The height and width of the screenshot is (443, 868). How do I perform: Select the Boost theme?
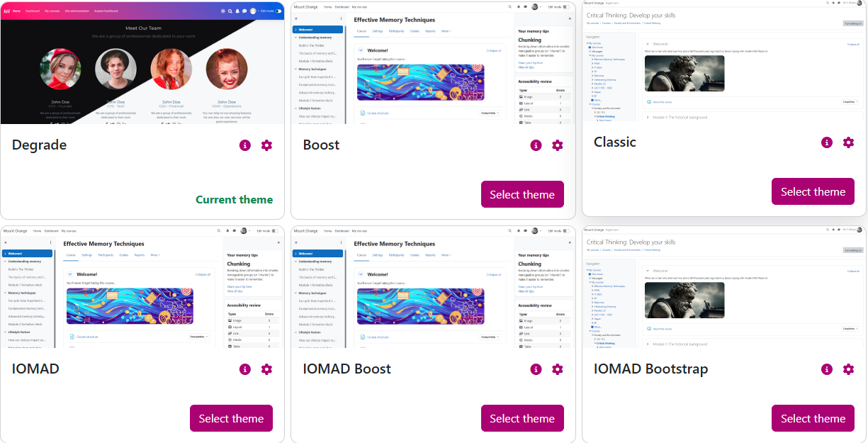click(x=522, y=194)
